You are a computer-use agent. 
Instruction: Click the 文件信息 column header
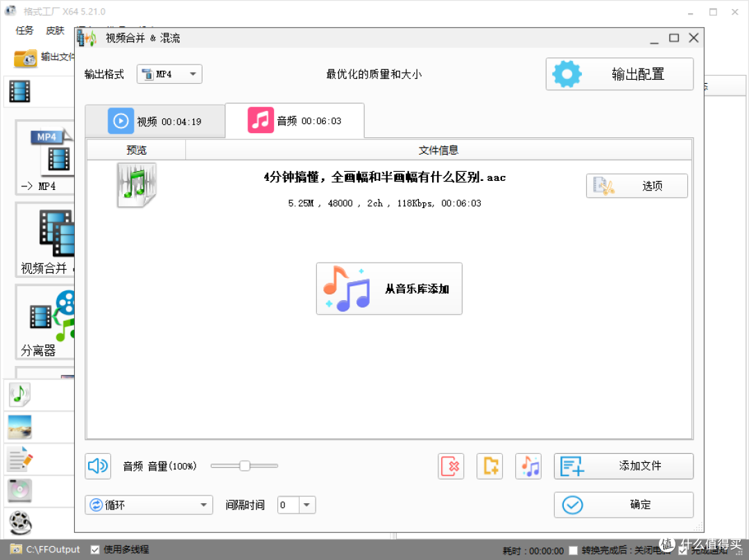coord(438,150)
